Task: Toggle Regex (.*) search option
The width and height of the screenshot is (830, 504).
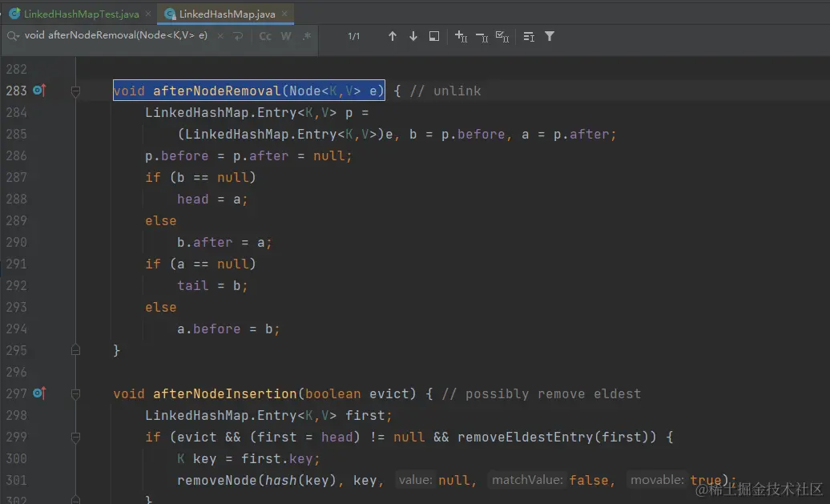Action: coord(307,36)
